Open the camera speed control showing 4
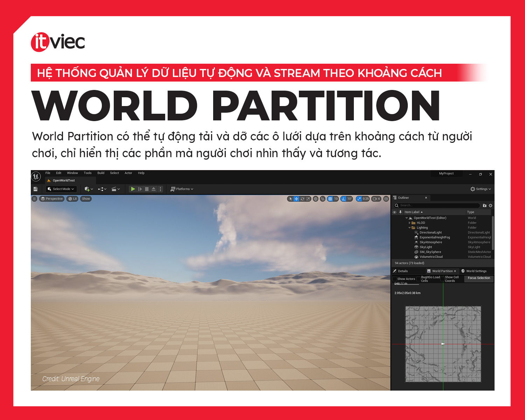 click(x=376, y=199)
